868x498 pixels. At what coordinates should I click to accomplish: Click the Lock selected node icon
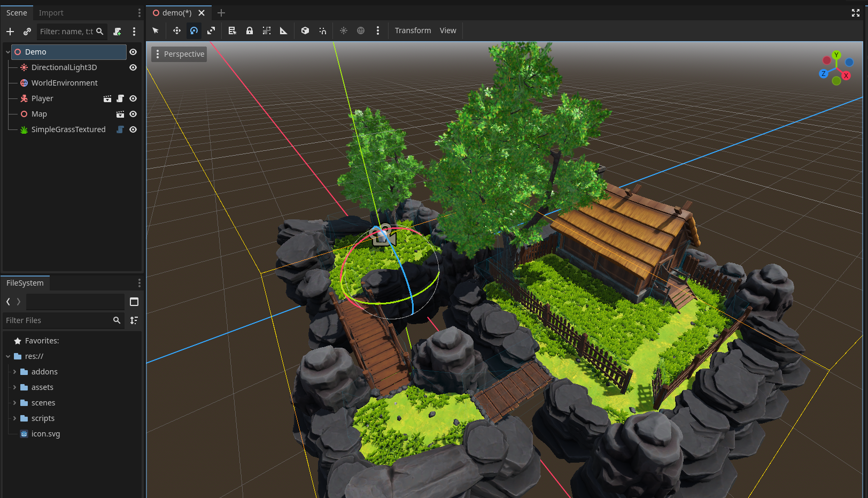[249, 30]
